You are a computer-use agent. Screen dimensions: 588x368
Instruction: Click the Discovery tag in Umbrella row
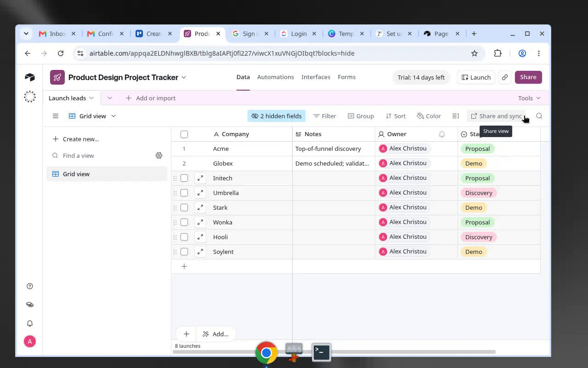click(479, 193)
